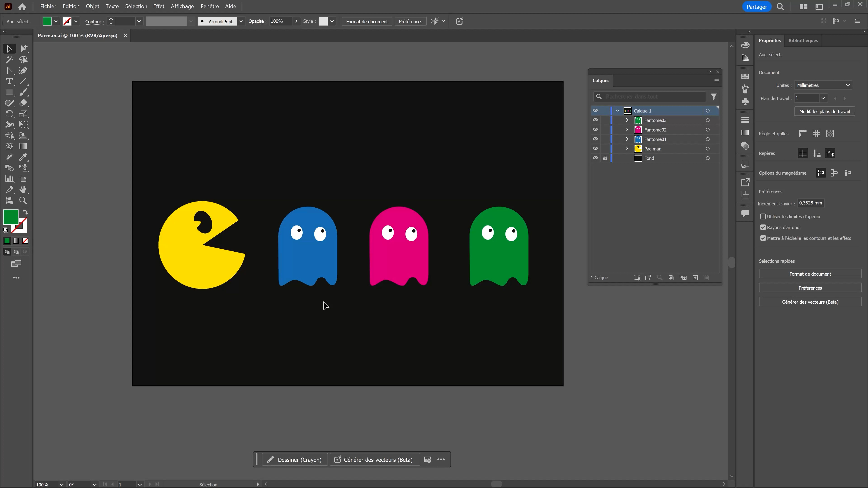
Task: Show the grid in Règle et grilles
Action: (x=816, y=133)
